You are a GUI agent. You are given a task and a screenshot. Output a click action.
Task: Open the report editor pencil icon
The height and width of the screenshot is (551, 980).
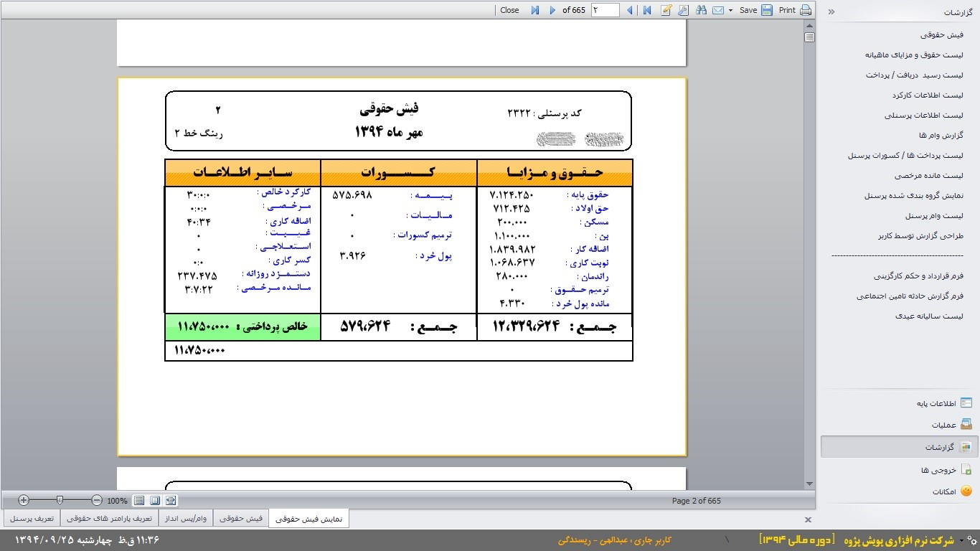coord(666,10)
